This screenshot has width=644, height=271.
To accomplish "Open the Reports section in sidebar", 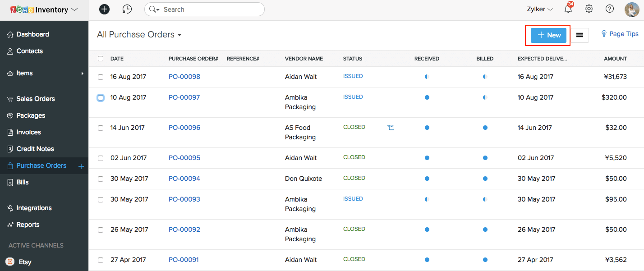I will (x=28, y=225).
